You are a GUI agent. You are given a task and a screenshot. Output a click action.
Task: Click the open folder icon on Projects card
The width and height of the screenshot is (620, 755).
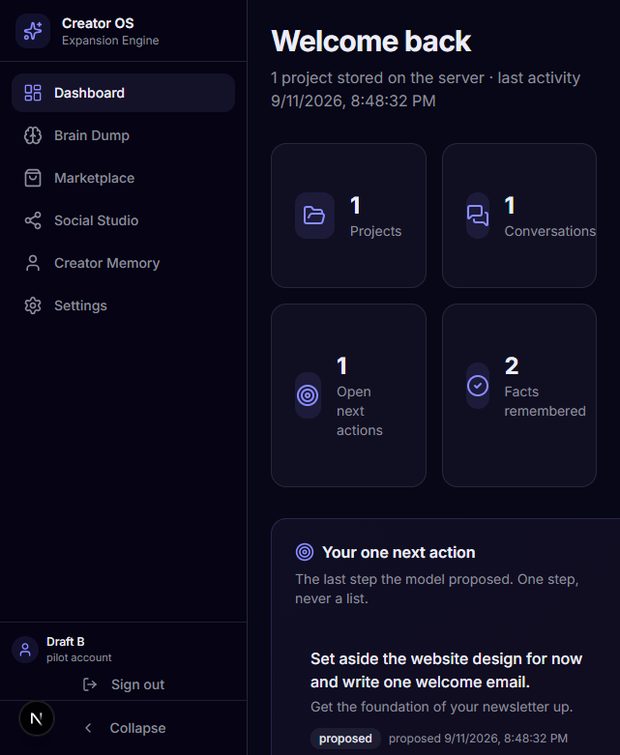(x=314, y=215)
